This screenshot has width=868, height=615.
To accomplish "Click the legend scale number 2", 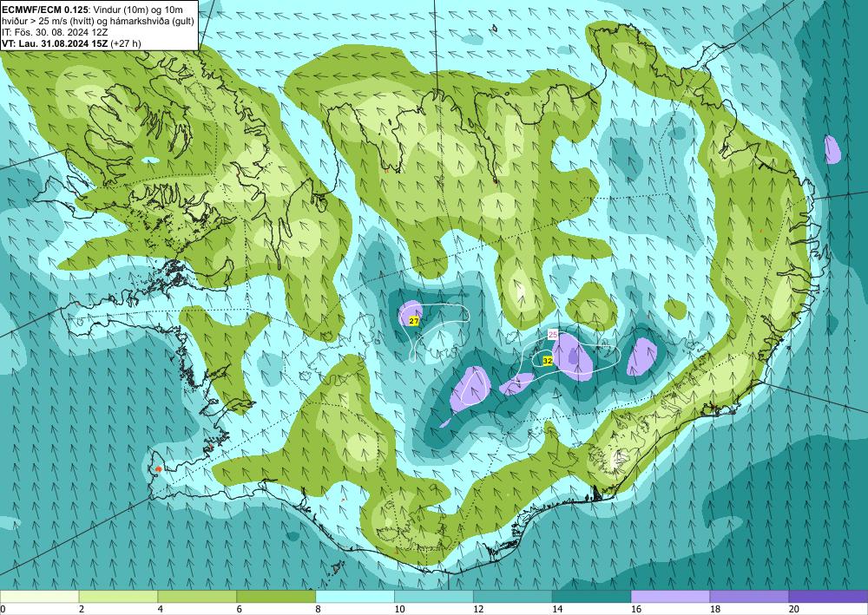I will (82, 609).
